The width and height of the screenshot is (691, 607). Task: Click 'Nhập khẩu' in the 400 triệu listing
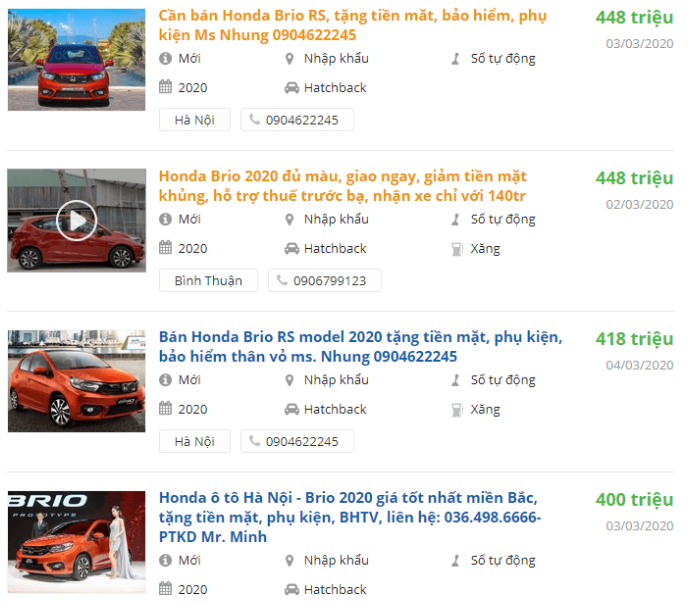click(x=336, y=560)
